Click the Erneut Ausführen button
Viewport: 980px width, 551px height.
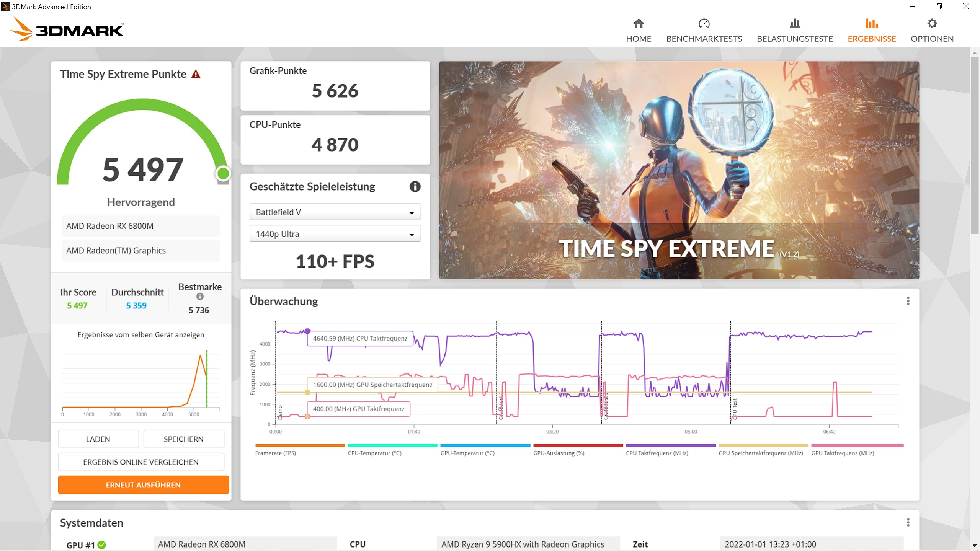[x=143, y=485]
